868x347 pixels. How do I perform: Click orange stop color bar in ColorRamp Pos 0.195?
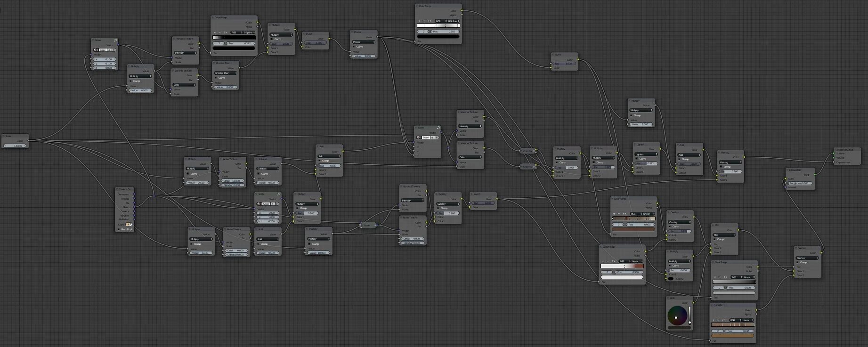[x=732, y=336]
